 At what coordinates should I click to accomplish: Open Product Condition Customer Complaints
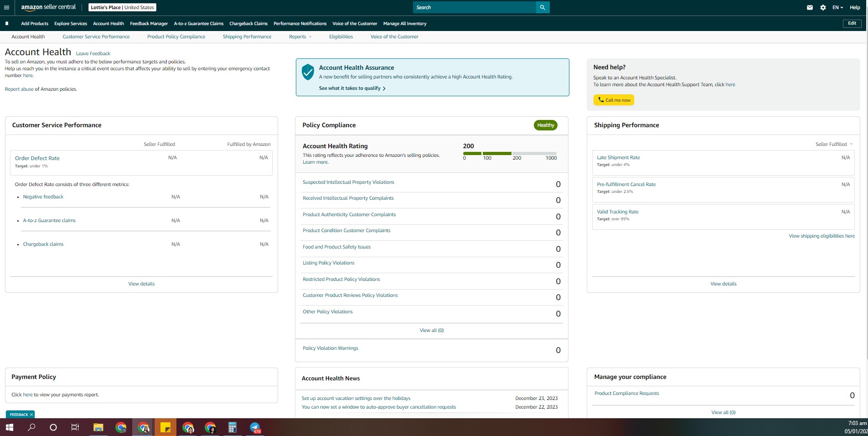pyautogui.click(x=346, y=231)
